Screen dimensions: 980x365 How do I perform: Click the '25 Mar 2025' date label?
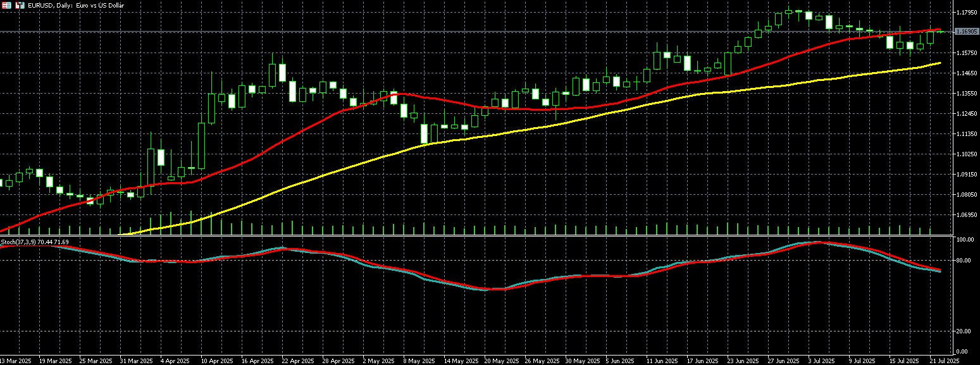pyautogui.click(x=96, y=361)
